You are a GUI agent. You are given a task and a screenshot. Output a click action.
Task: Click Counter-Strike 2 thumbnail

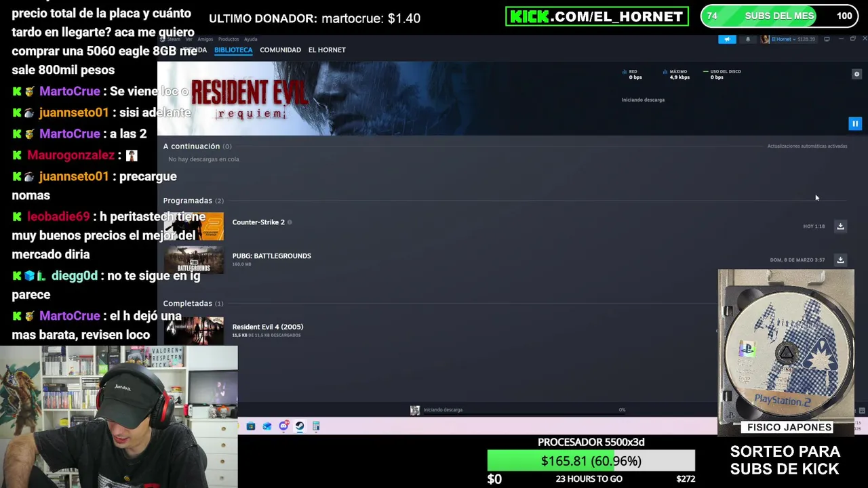[194, 226]
